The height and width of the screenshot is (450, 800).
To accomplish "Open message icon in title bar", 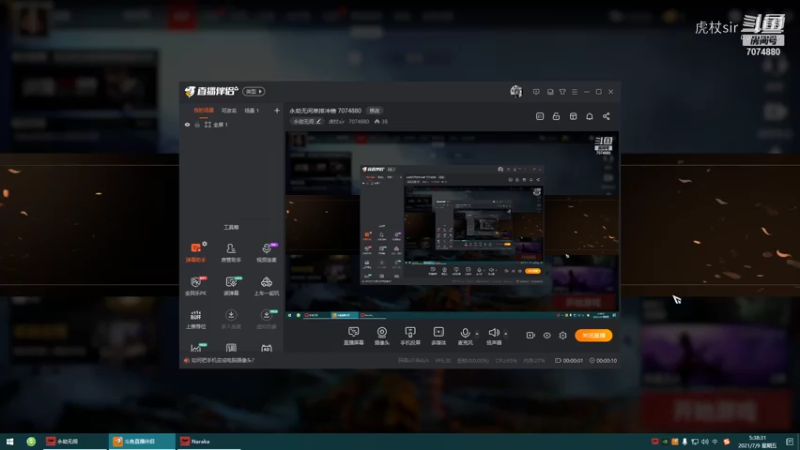I will tap(536, 92).
